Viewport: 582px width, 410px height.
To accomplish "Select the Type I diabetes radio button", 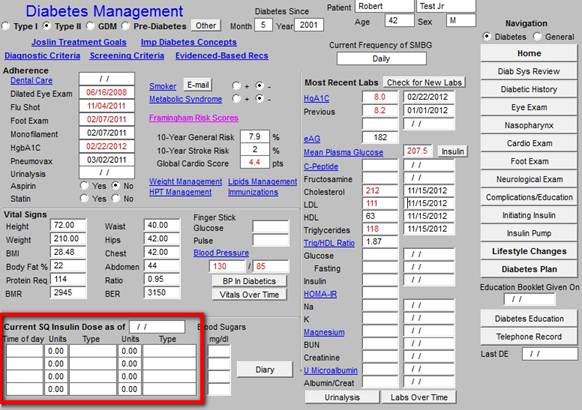I will 6,26.
